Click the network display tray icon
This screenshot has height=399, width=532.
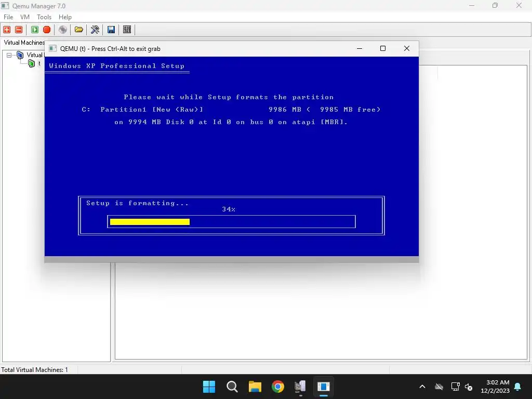tap(455, 387)
